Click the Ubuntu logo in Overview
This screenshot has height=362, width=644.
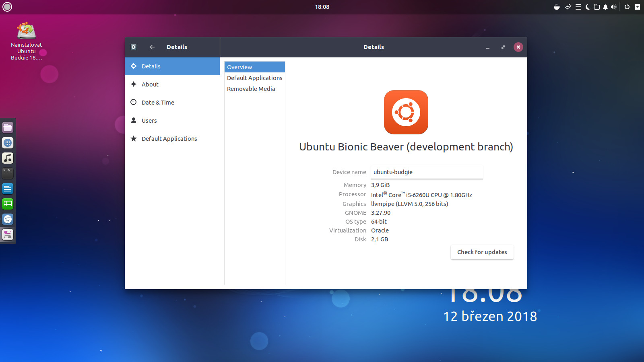coord(406,112)
